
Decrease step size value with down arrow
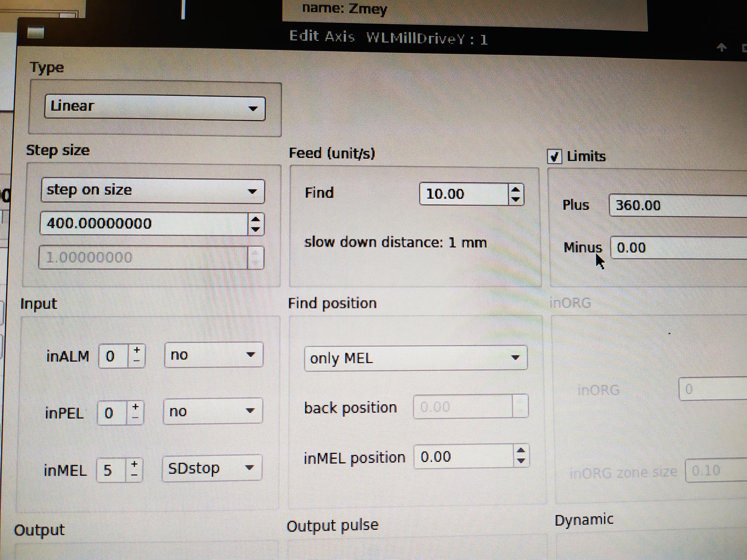click(256, 229)
